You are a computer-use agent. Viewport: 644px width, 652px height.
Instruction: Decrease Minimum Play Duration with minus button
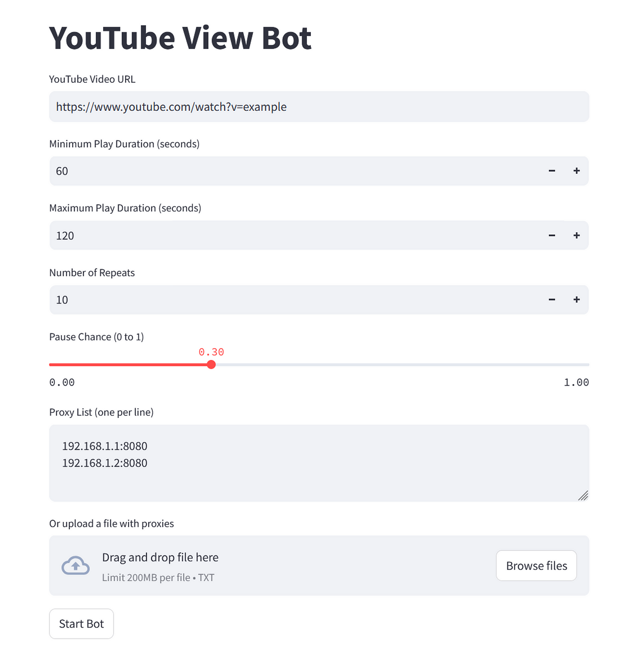coord(552,171)
